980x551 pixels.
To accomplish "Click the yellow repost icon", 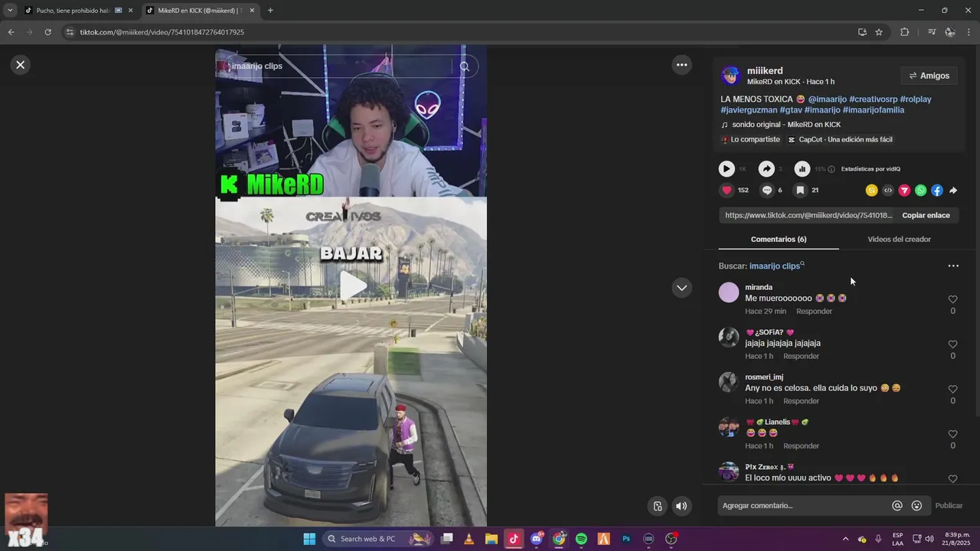I will (871, 191).
